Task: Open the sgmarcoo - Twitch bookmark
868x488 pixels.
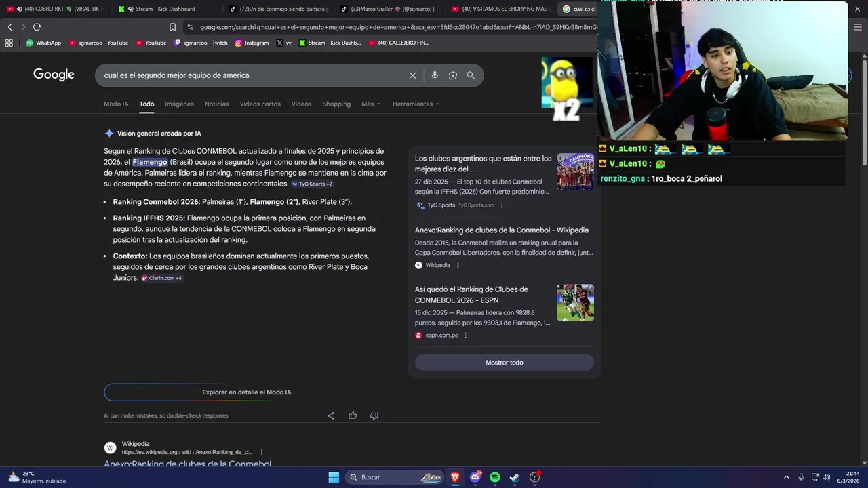Action: click(201, 43)
